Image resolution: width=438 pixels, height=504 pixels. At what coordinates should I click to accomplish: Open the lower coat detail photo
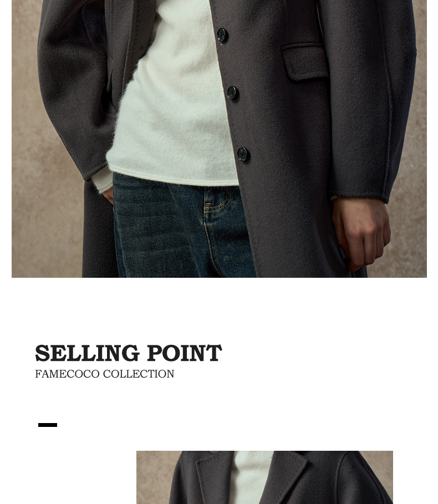[264, 477]
